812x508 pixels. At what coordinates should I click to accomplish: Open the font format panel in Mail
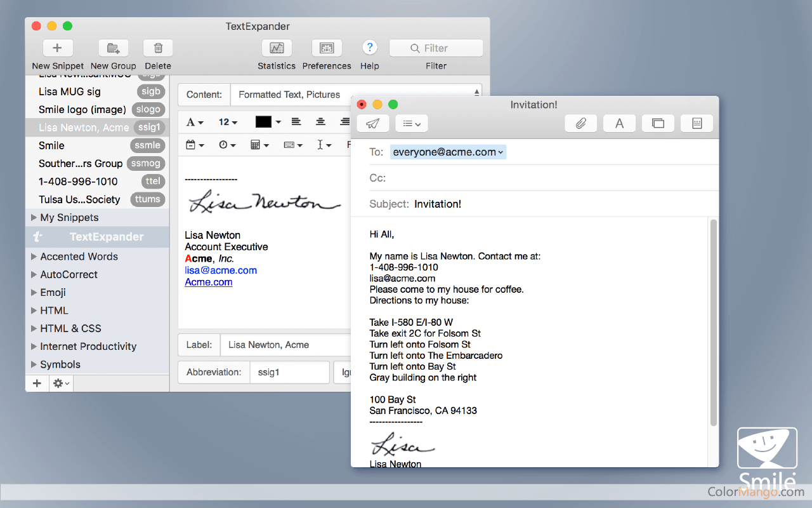click(619, 123)
